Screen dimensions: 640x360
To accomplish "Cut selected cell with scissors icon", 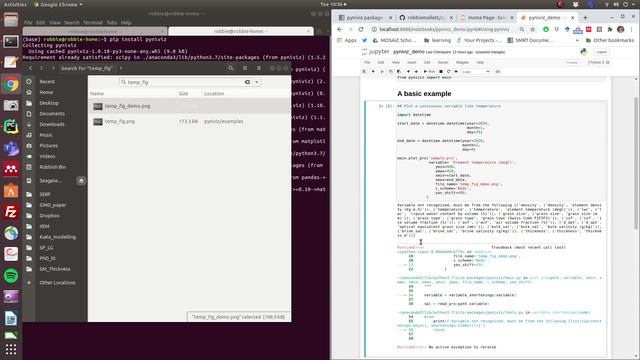I will click(x=382, y=71).
